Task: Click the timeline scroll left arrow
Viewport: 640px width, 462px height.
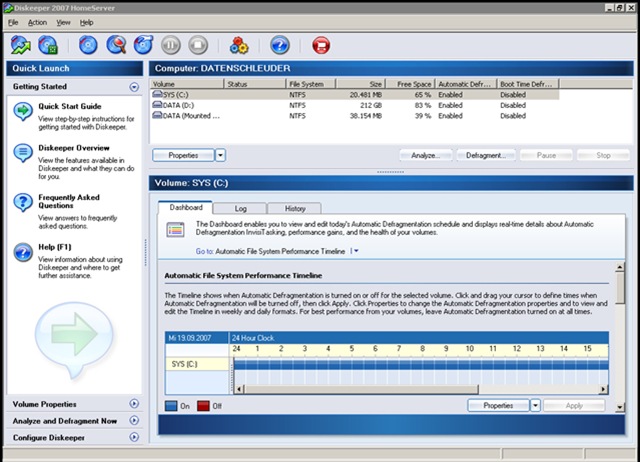Action: pos(240,389)
